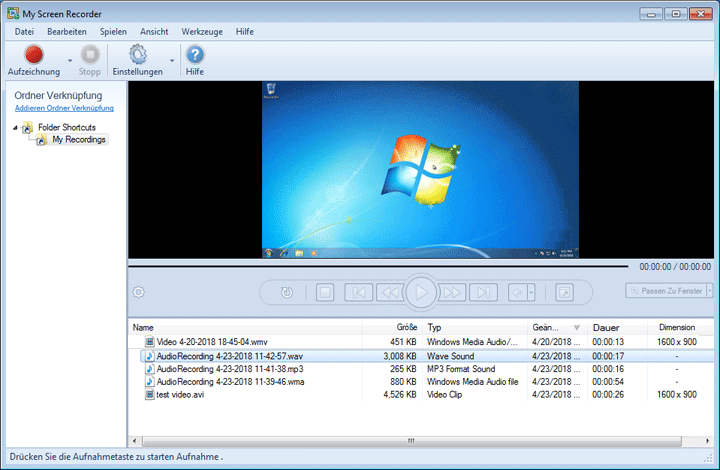This screenshot has height=470, width=720.
Task: Click the rewind button
Action: click(389, 292)
